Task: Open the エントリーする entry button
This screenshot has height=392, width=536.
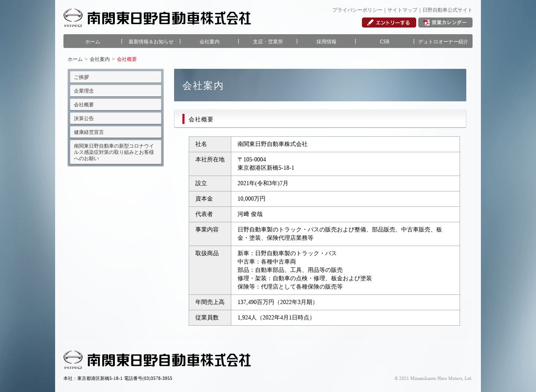Action: pyautogui.click(x=389, y=23)
